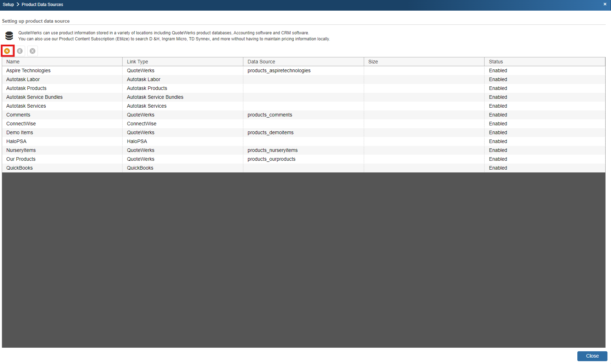The width and height of the screenshot is (611, 364).
Task: Click Autotask Labor in the Link Type column
Action: [143, 79]
